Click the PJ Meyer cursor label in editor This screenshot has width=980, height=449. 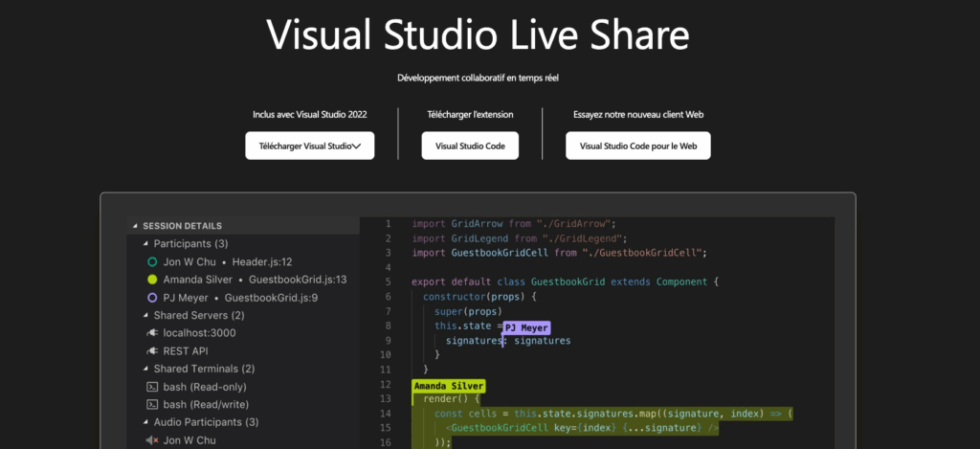(x=527, y=328)
